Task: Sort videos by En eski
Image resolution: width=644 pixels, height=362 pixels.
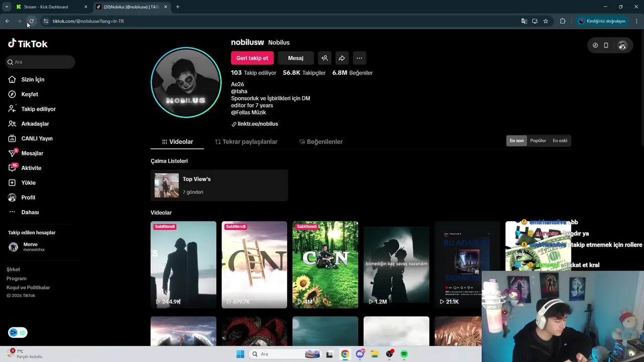Action: click(x=559, y=141)
